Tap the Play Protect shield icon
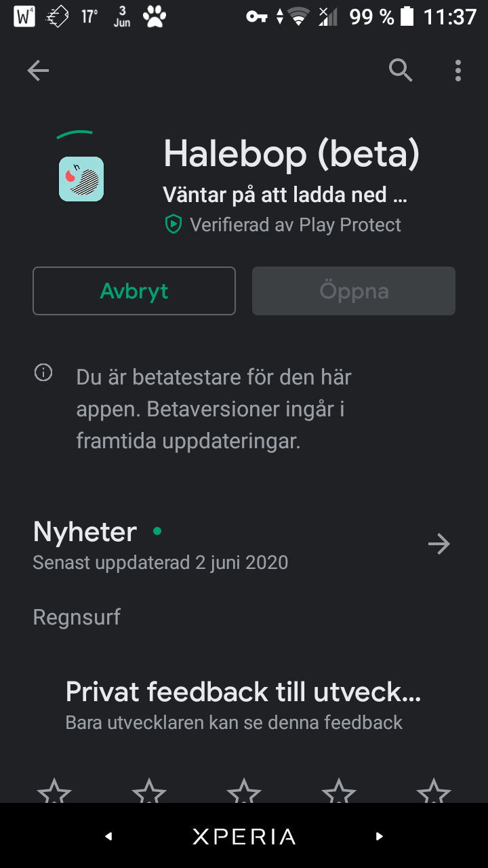The height and width of the screenshot is (868, 488). [174, 225]
